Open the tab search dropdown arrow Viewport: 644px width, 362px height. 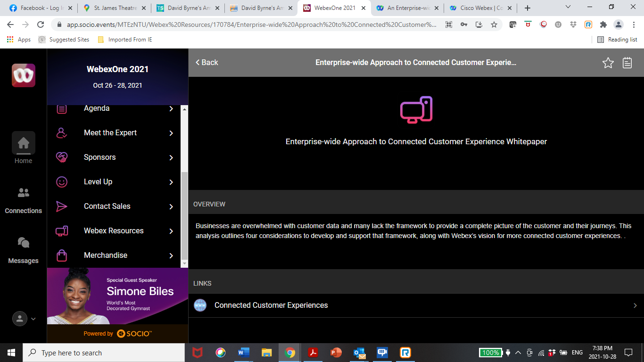(568, 7)
